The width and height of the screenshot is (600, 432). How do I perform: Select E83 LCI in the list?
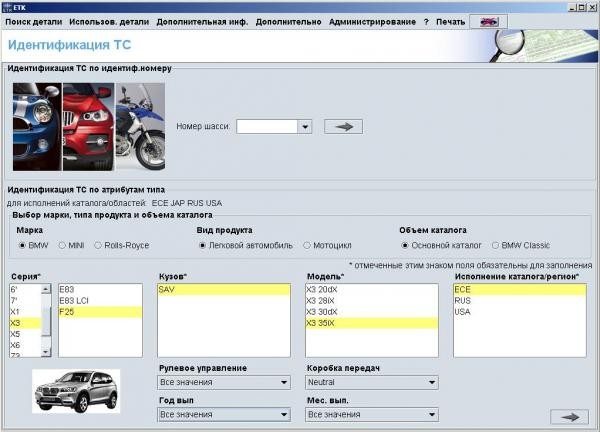(100, 301)
